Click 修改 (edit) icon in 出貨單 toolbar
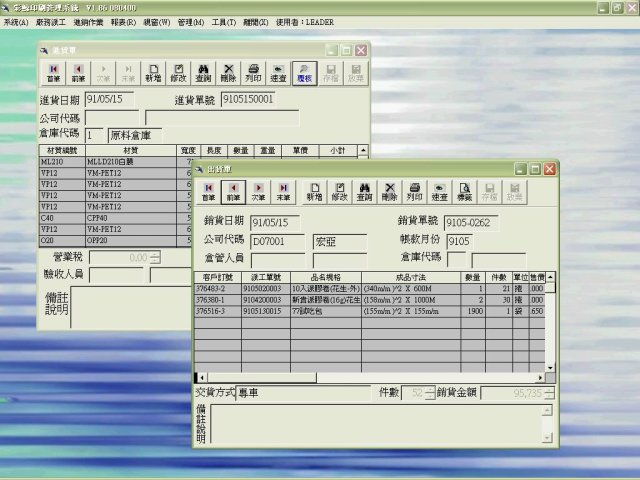 (340, 190)
